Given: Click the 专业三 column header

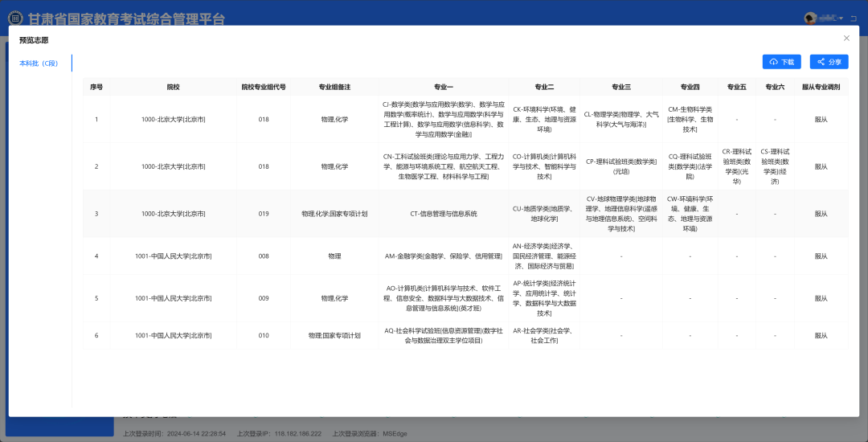Looking at the screenshot, I should [621, 87].
